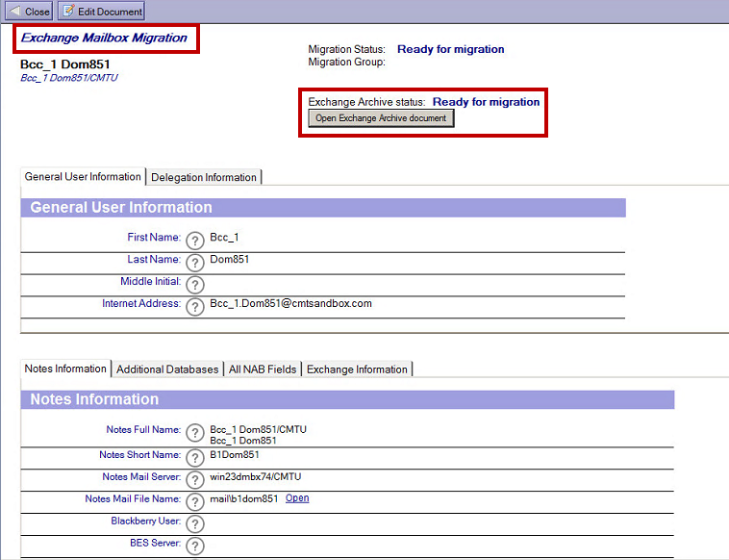The width and height of the screenshot is (729, 560).
Task: Select the General User Information tab
Action: pyautogui.click(x=83, y=177)
